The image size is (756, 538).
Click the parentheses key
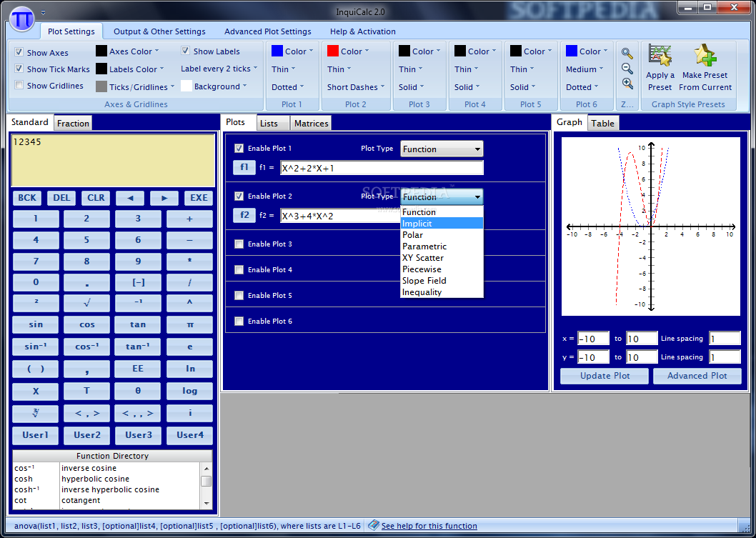[x=36, y=368]
